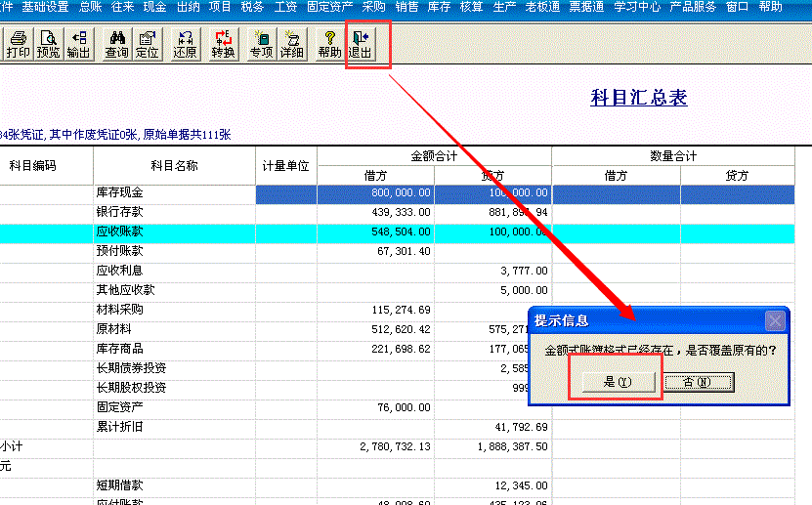
Task: Confirm overwrite with the 是(Y) button
Action: (x=618, y=382)
